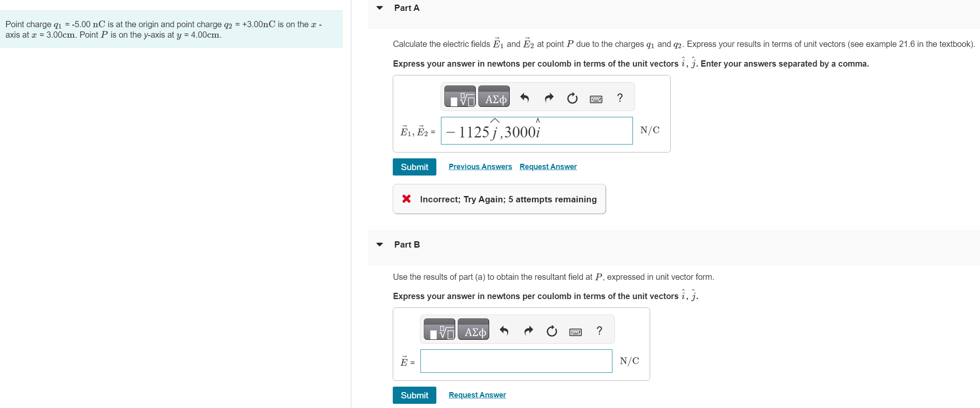Request Answer for Part A
The image size is (980, 408).
(548, 167)
